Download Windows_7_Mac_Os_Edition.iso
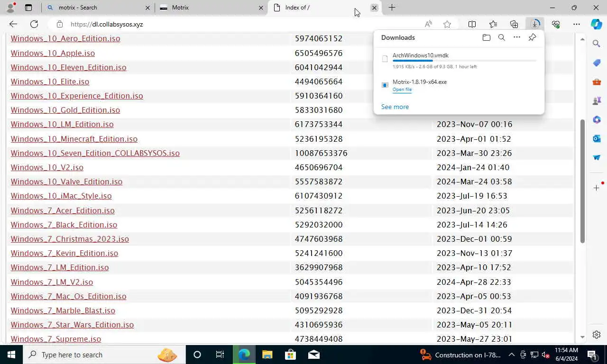Image resolution: width=607 pixels, height=364 pixels. (68, 296)
